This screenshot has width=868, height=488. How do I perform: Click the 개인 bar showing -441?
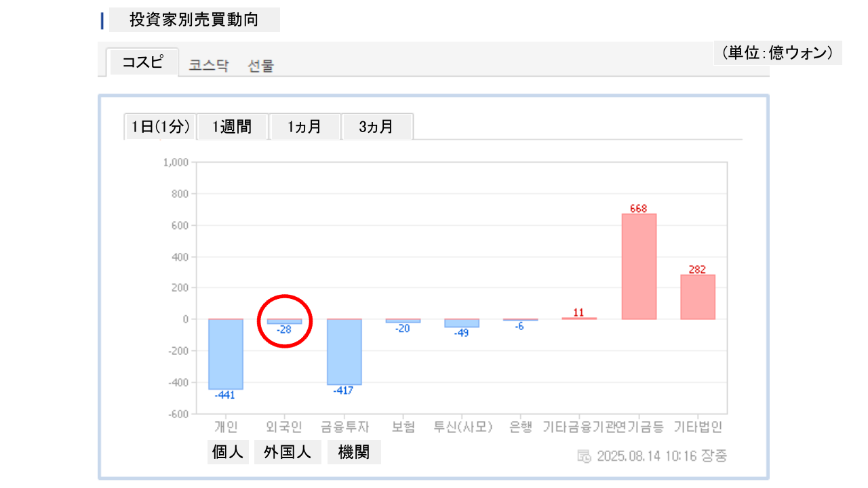[x=226, y=354]
